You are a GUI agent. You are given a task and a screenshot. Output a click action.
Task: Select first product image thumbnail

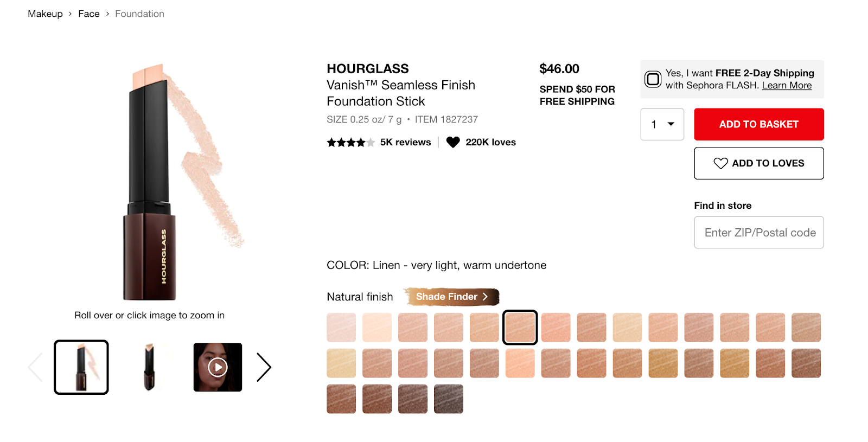click(81, 367)
